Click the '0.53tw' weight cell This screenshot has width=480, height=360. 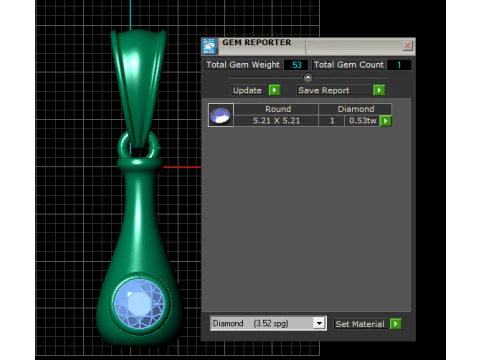coord(362,121)
